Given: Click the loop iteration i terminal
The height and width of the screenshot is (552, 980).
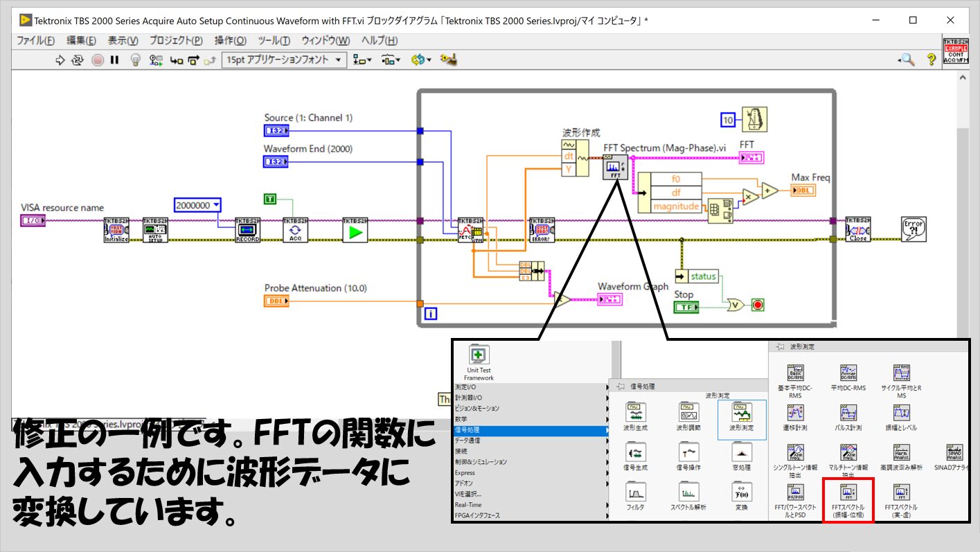Looking at the screenshot, I should click(x=431, y=314).
